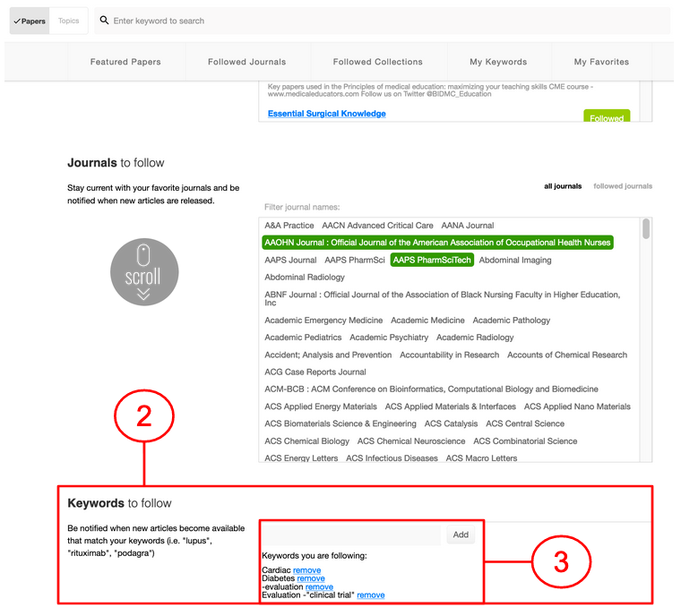681x616 pixels.
Task: Open the Followed Collections tab
Action: (x=377, y=62)
